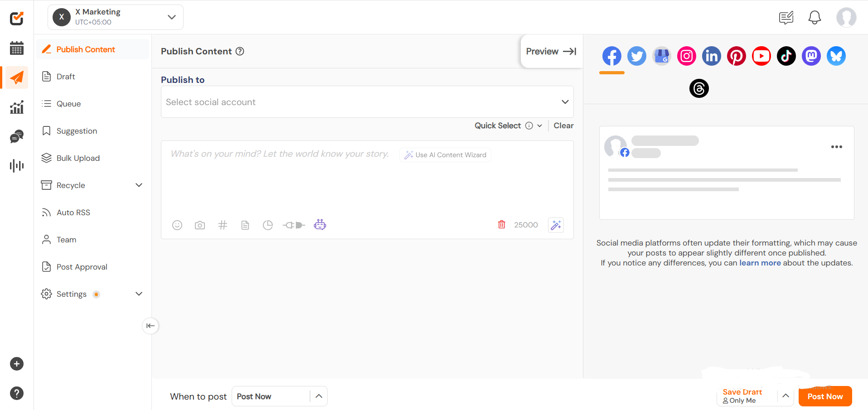Click the 25000 character count

pyautogui.click(x=526, y=225)
